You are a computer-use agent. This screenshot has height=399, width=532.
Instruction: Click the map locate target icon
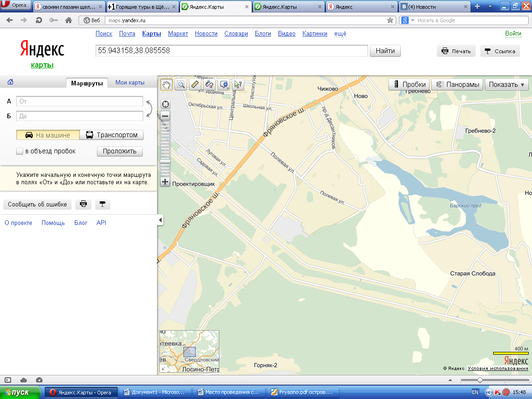pyautogui.click(x=165, y=104)
